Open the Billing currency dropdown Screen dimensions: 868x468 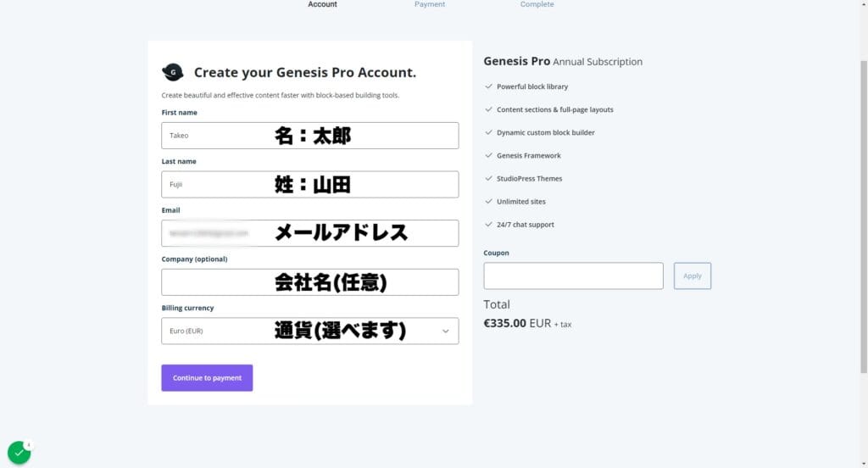point(310,331)
